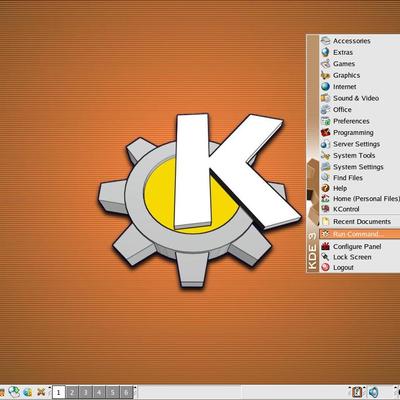The image size is (400, 400).
Task: Open the Klipper clipboard tray icon
Action: [x=358, y=392]
